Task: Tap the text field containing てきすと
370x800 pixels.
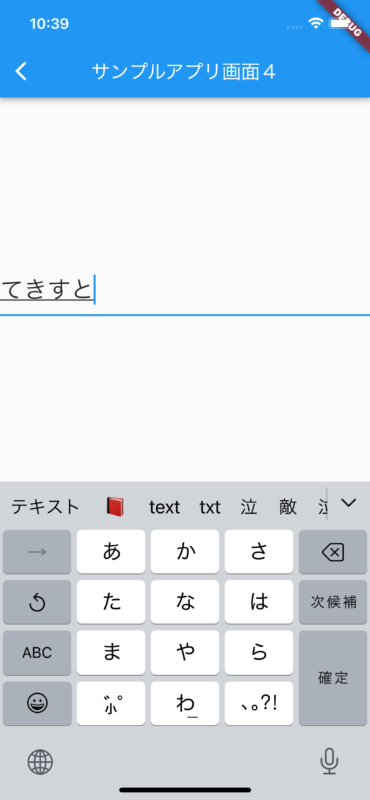Action: [185, 291]
